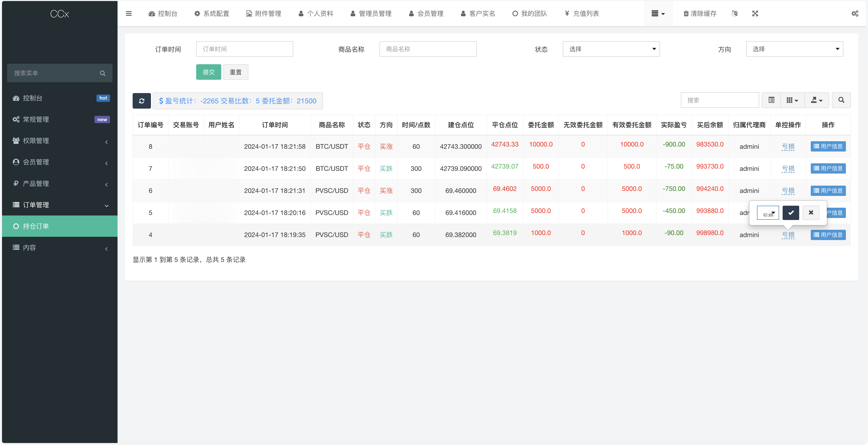Open the 状态 selection dropdown
The image size is (868, 445).
(611, 49)
